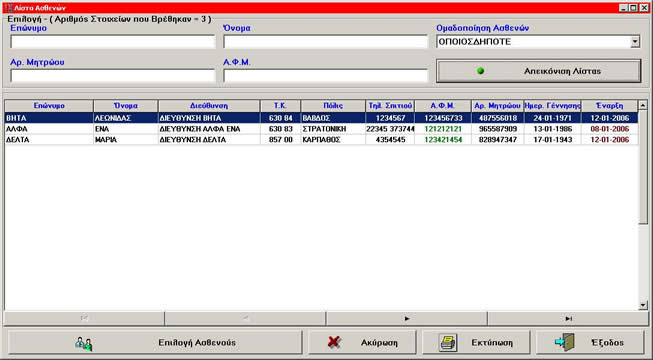Click the Α.Φ.Μ. column header in table
The image size is (653, 360).
[x=443, y=106]
